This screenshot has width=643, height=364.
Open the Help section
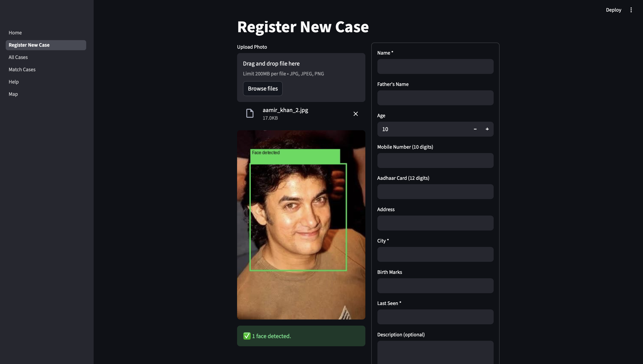pos(14,82)
